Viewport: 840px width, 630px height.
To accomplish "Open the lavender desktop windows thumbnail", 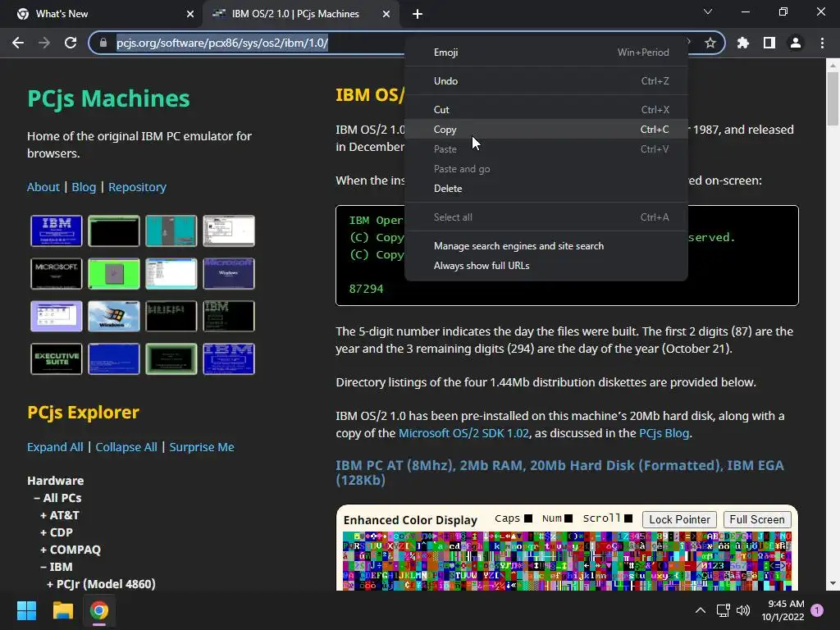I will click(57, 316).
